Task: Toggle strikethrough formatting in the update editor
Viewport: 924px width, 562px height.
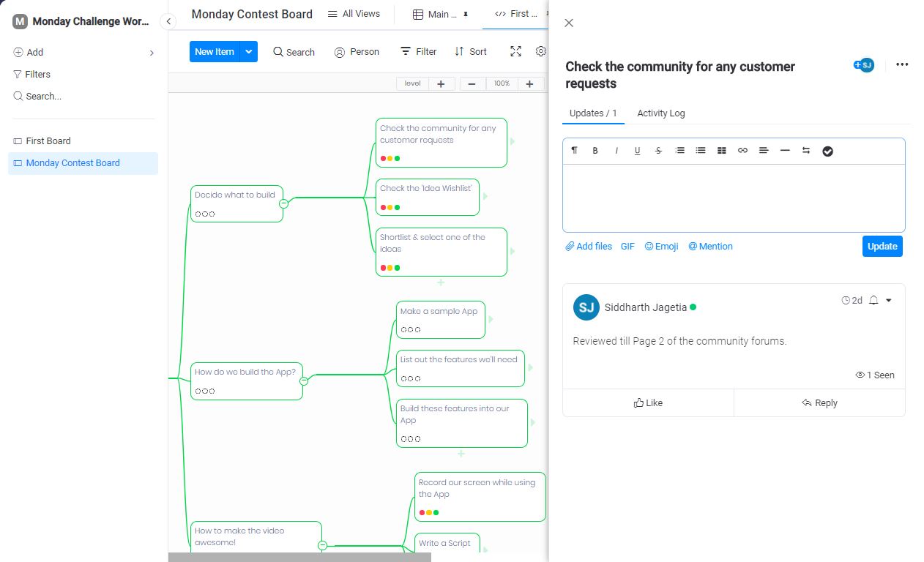Action: (658, 150)
